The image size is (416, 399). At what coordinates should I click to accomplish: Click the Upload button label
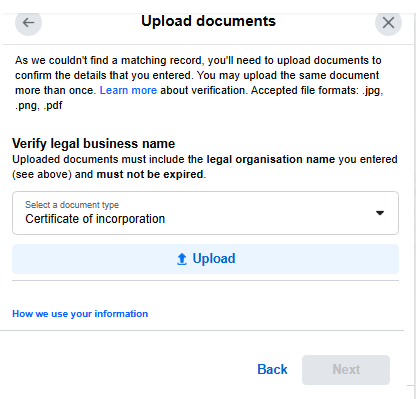(214, 259)
